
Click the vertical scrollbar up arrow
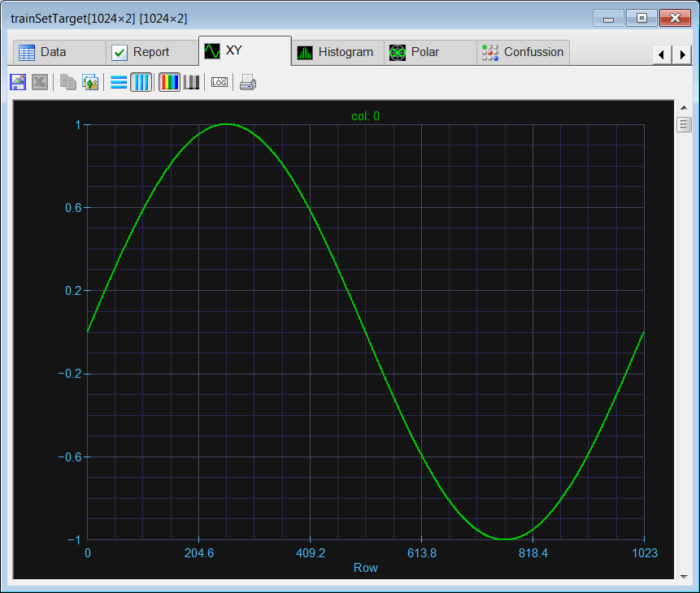[684, 107]
